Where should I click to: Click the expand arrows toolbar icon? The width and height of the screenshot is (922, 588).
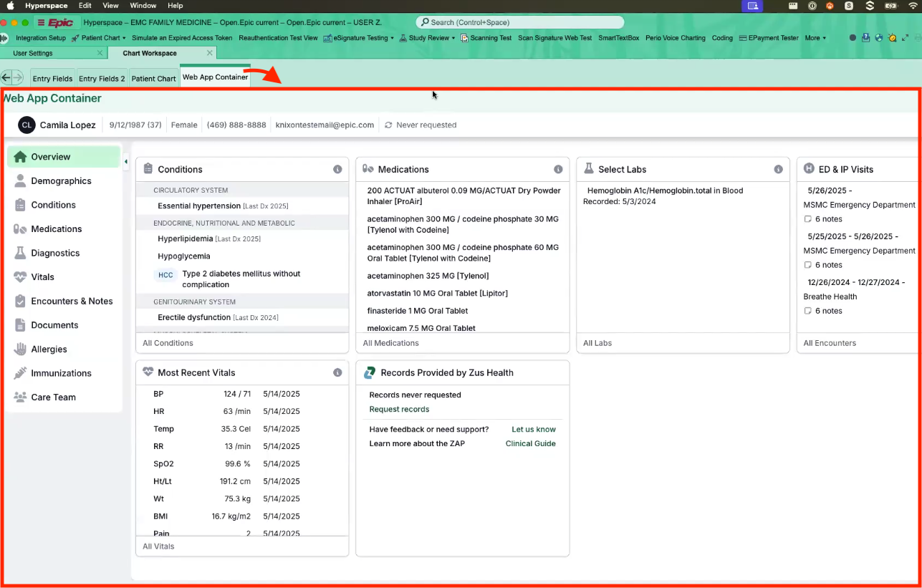point(905,38)
